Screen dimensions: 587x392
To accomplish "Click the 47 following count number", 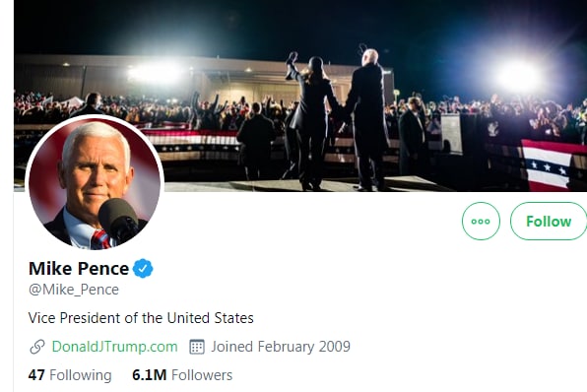I will (36, 375).
